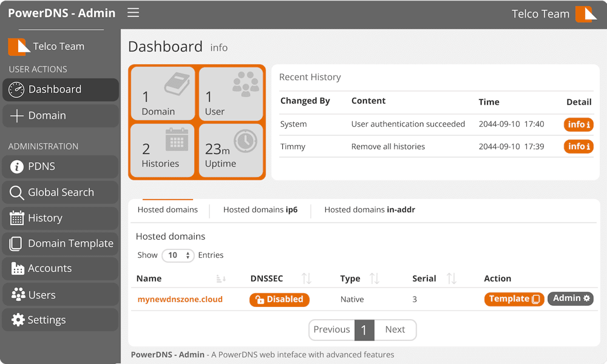Click the History calendar icon in sidebar
Image resolution: width=607 pixels, height=364 pixels.
(x=16, y=218)
